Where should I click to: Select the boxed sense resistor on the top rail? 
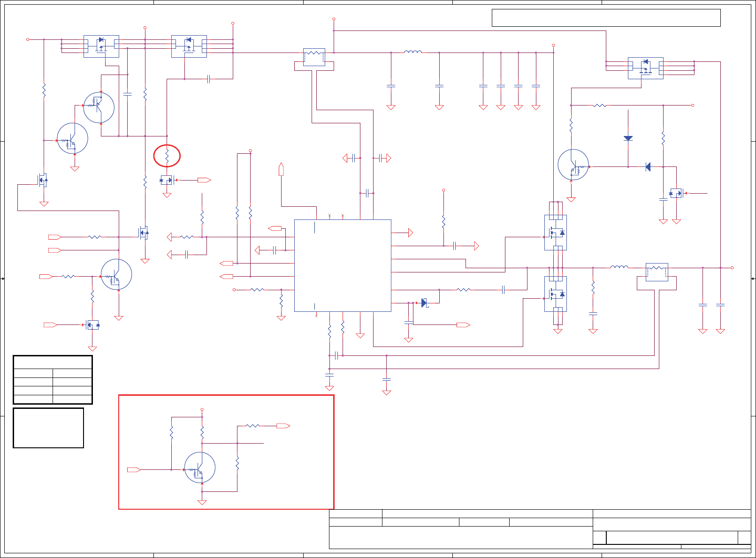[x=314, y=57]
